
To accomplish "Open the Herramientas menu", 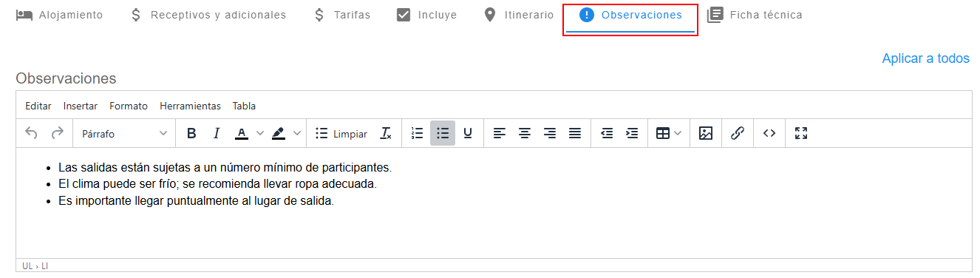I will [190, 106].
